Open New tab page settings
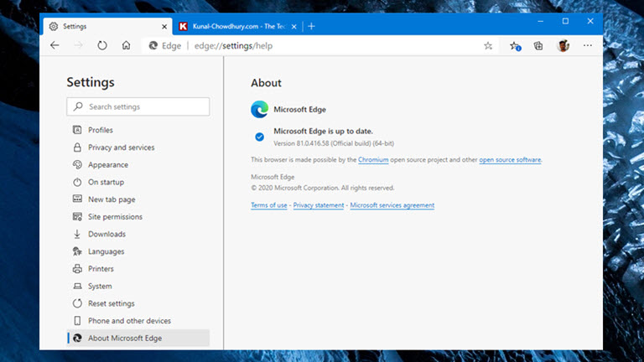The height and width of the screenshot is (362, 644). (x=138, y=199)
